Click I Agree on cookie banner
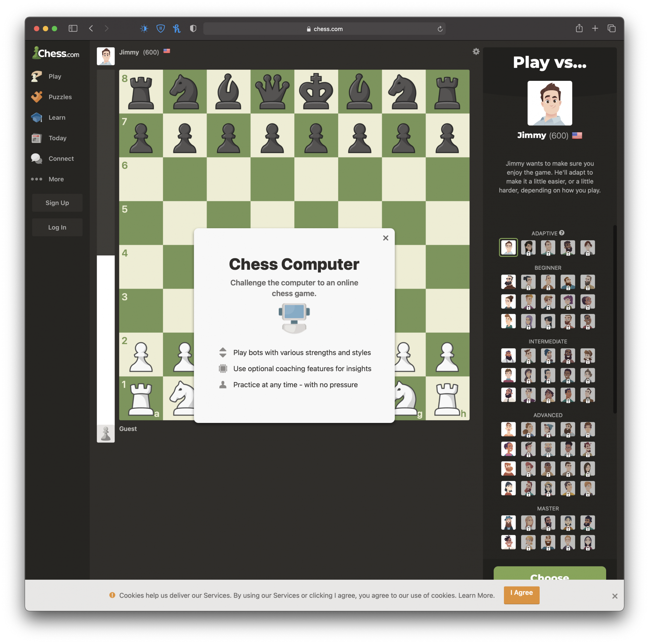Viewport: 649px width, 644px height. [x=521, y=595]
